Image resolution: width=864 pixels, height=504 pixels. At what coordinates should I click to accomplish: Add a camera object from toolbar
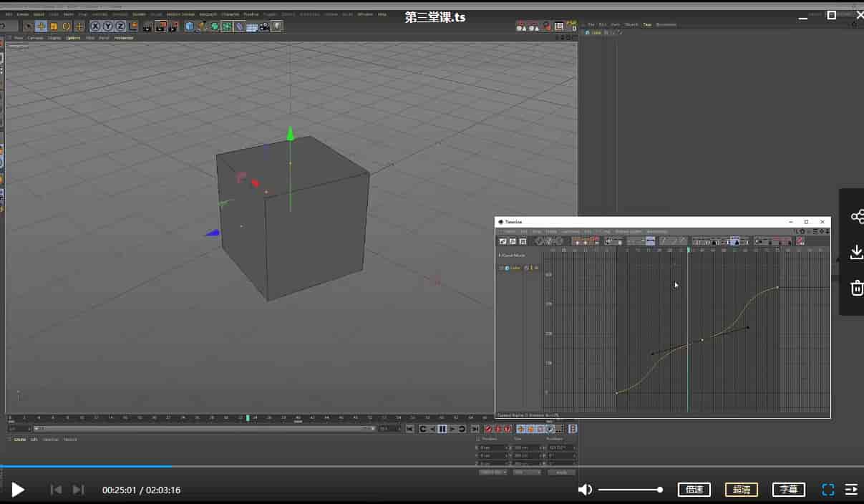point(264,26)
